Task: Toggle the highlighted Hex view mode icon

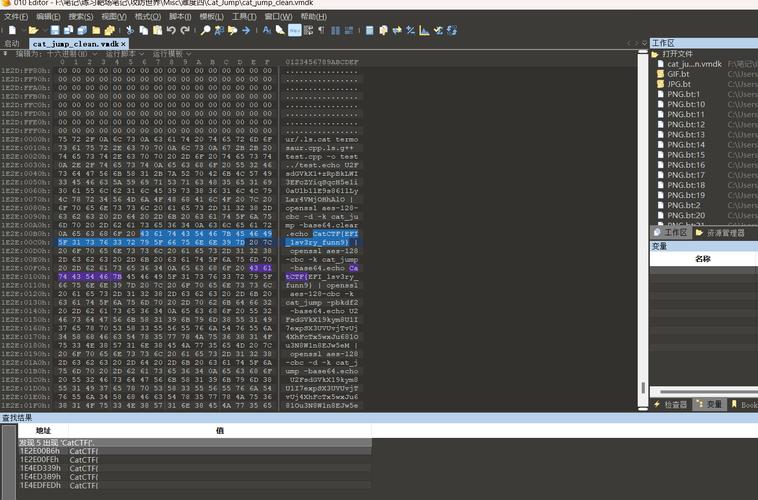Action: (294, 30)
